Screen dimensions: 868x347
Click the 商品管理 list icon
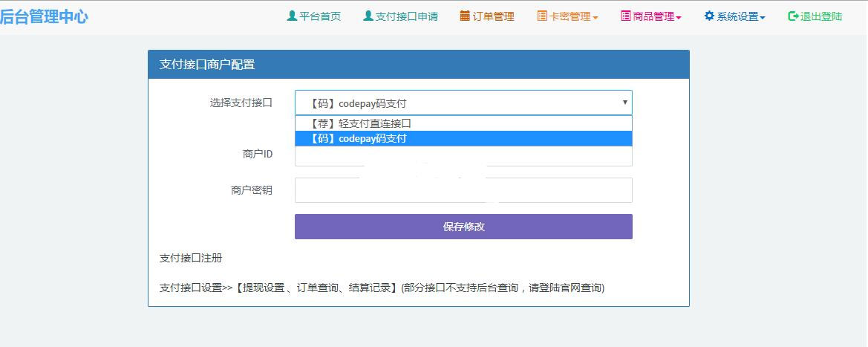pyautogui.click(x=626, y=16)
